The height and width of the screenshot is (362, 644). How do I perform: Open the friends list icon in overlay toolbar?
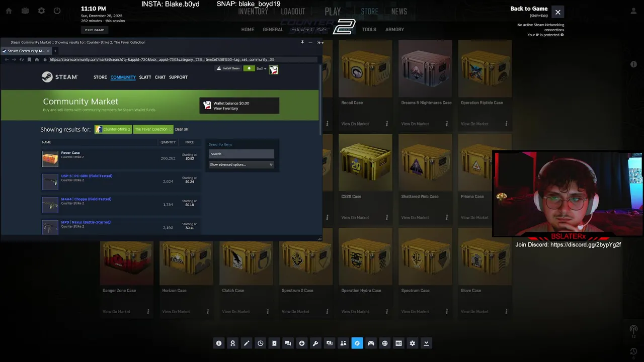[x=343, y=343]
